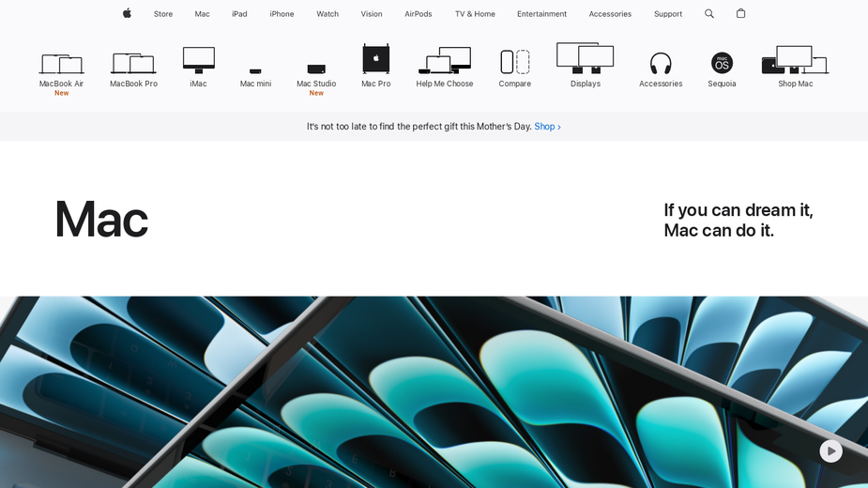Viewport: 868px width, 488px height.
Task: Open the search magnifier icon
Action: click(x=709, y=14)
